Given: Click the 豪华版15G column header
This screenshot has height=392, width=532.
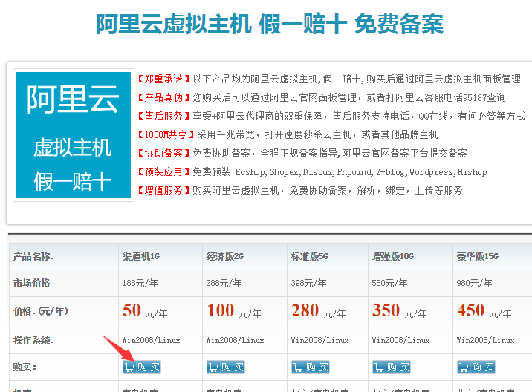Looking at the screenshot, I should click(x=477, y=256).
